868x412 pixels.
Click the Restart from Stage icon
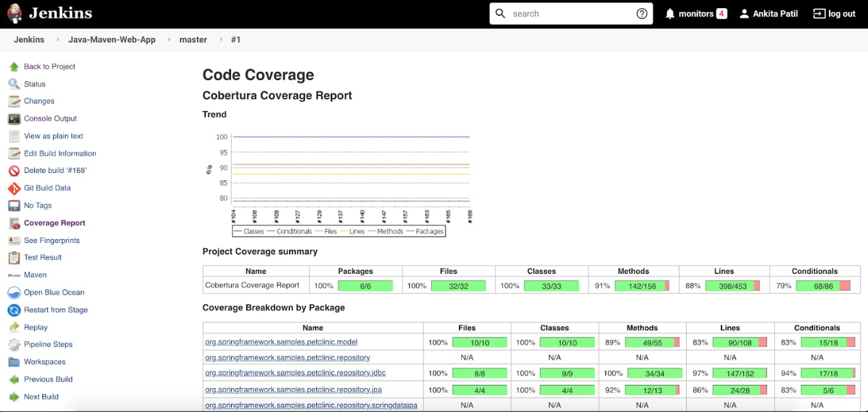14,310
